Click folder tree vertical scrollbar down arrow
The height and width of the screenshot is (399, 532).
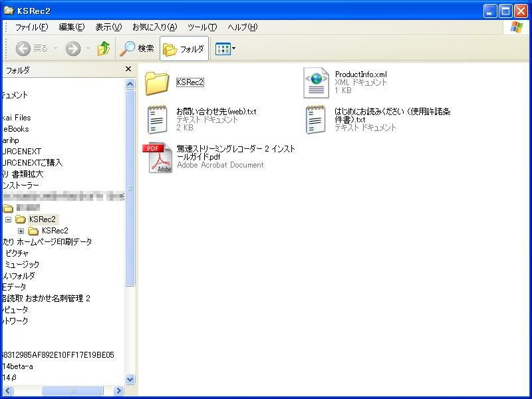(x=130, y=379)
